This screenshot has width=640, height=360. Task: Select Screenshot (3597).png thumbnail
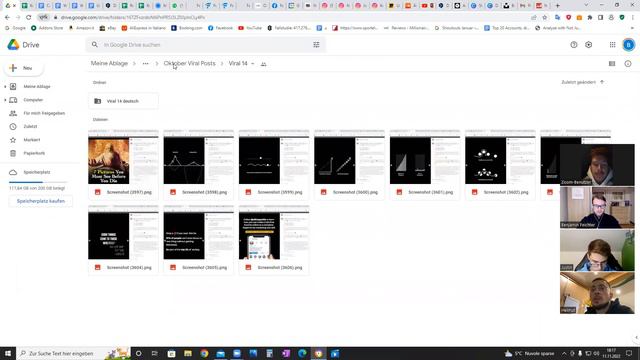123,158
